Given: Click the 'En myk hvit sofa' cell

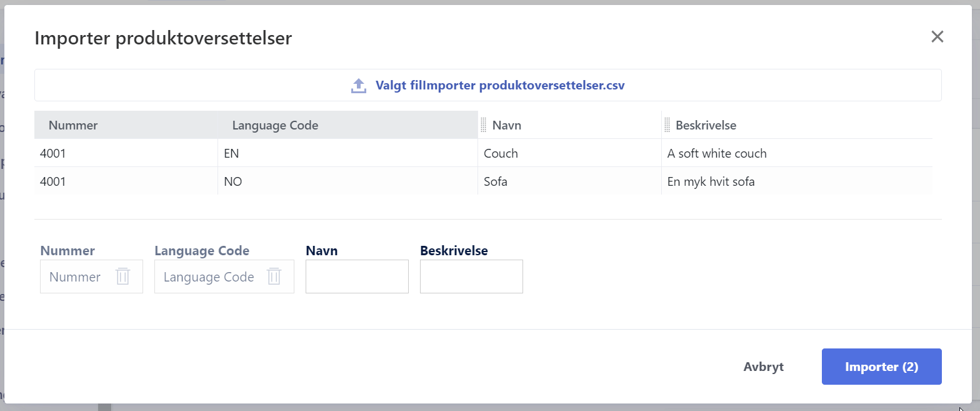Looking at the screenshot, I should (711, 182).
